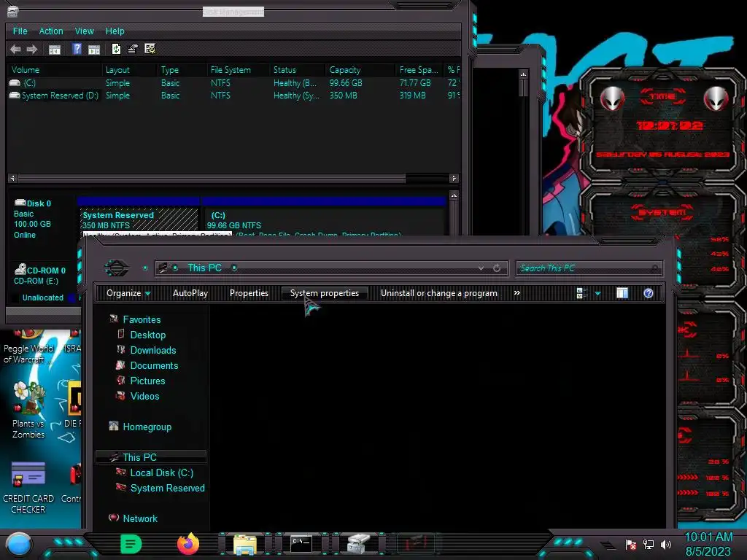Image resolution: width=747 pixels, height=560 pixels.
Task: Launch Firefox from taskbar
Action: click(x=187, y=544)
